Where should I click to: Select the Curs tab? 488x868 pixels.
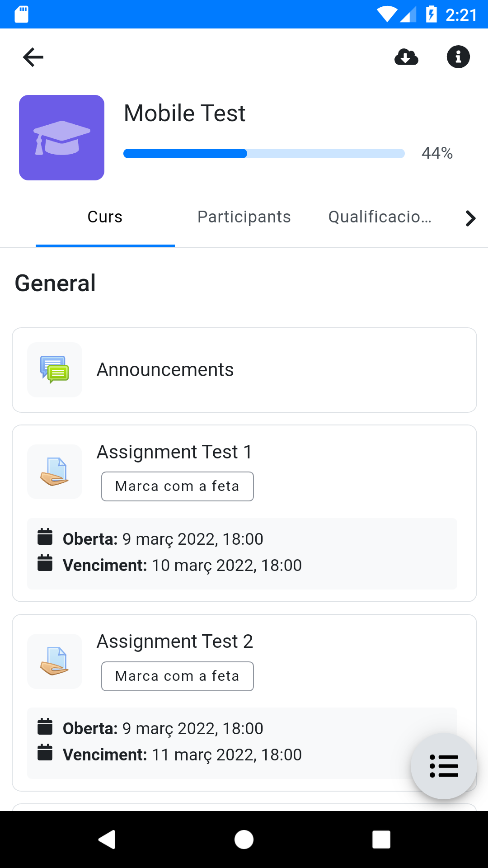pyautogui.click(x=105, y=217)
